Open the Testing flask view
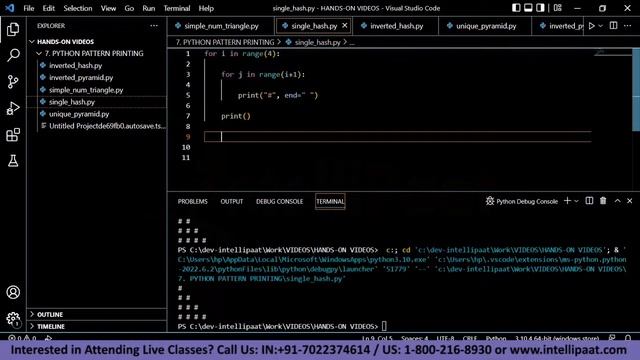640x360 pixels. (x=13, y=161)
